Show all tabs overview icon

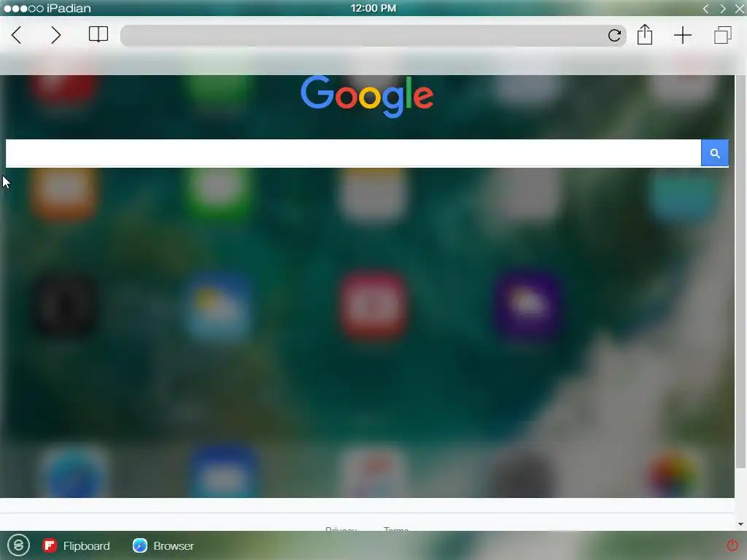723,35
